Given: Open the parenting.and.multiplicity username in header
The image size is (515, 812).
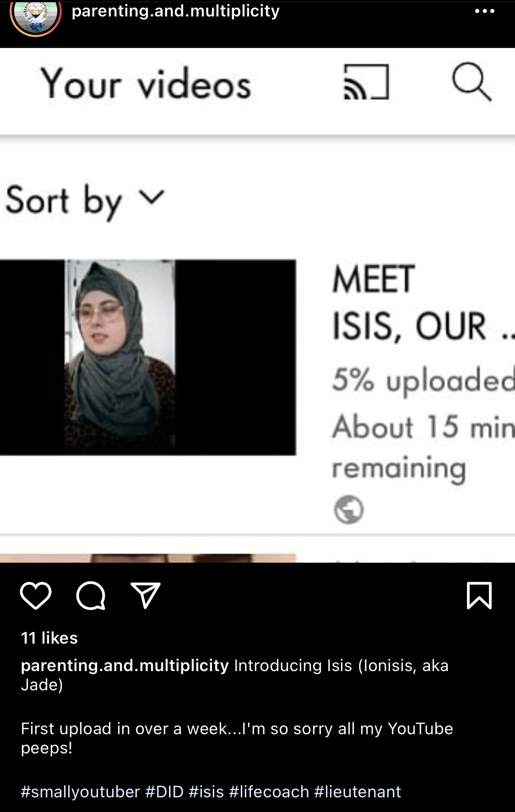Looking at the screenshot, I should click(x=175, y=11).
